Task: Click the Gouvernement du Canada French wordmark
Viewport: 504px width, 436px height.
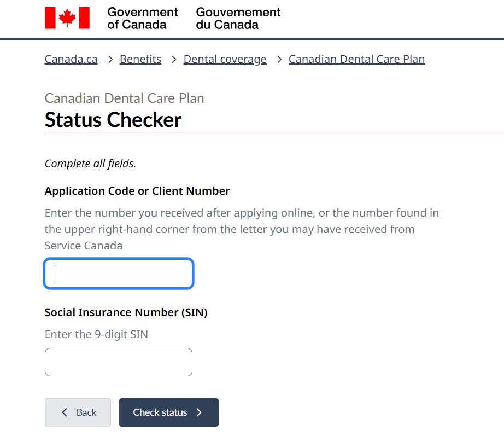Action: coord(238,19)
